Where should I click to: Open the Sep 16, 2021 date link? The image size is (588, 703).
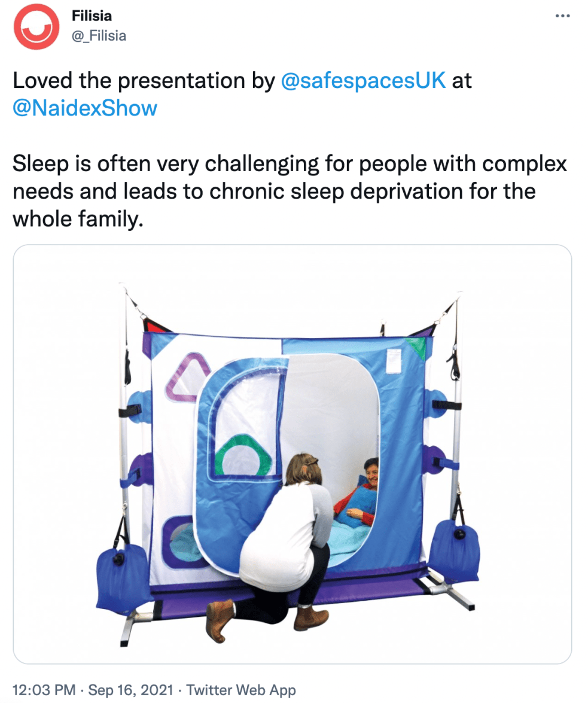pos(130,690)
